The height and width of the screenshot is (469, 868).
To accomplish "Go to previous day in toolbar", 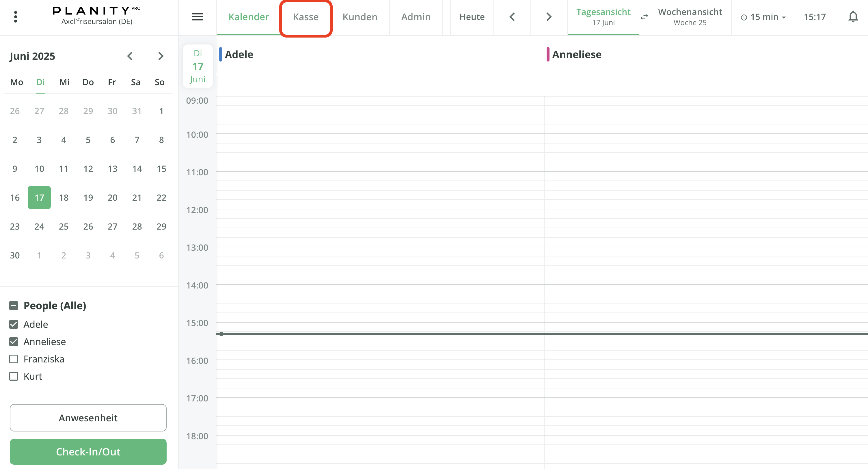I will point(512,17).
